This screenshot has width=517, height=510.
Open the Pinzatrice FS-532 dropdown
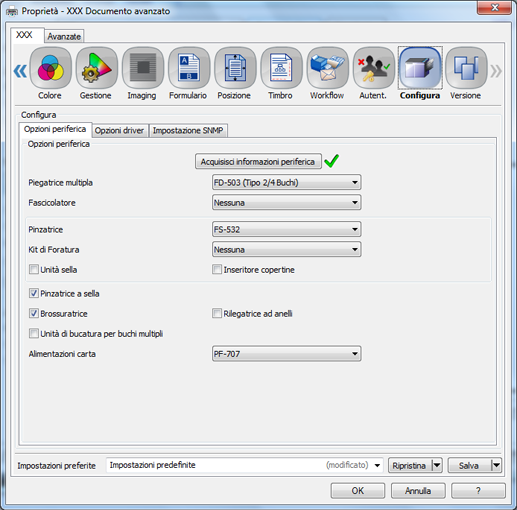click(286, 229)
